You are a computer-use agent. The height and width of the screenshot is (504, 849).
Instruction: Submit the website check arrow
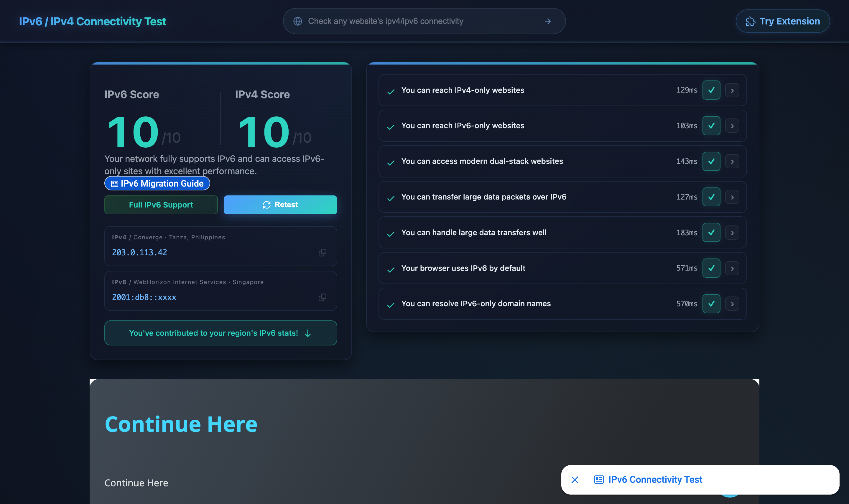click(547, 21)
